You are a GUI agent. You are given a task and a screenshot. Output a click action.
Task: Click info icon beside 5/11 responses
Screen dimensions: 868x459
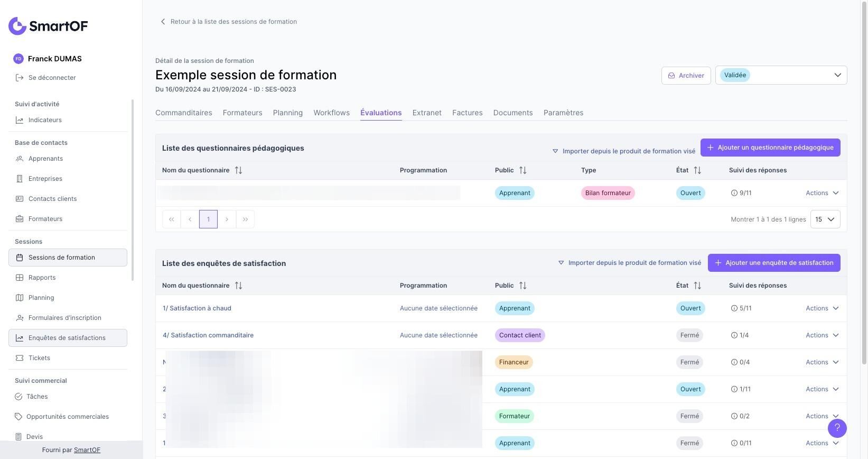click(734, 308)
